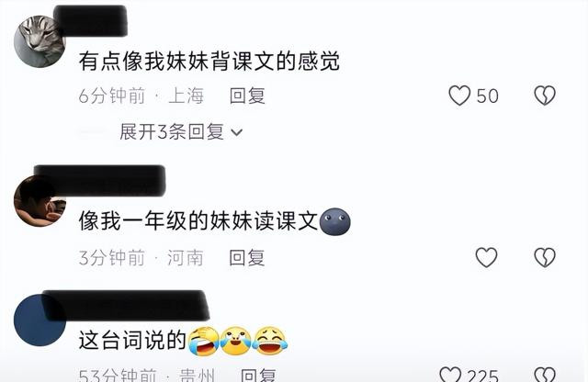Select comment text 这台词说的
Screen dimensions: 588x382
click(x=132, y=341)
